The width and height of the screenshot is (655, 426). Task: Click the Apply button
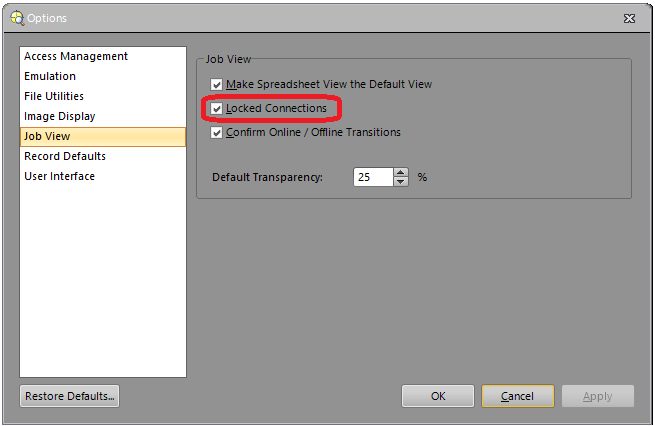[x=597, y=396]
